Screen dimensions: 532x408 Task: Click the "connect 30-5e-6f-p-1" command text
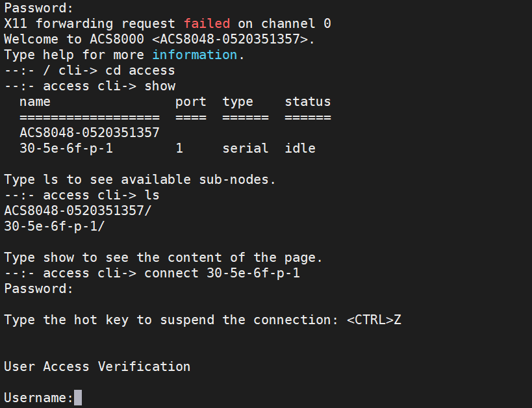(222, 273)
